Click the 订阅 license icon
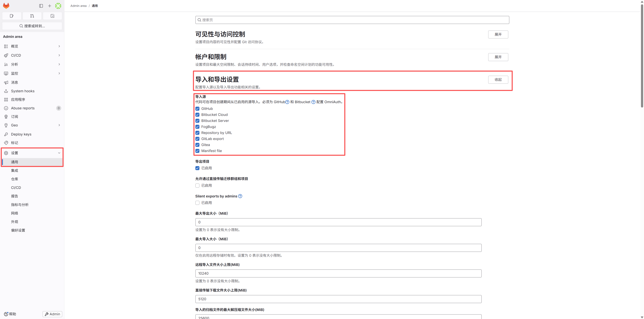Viewport: 644px width, 319px height. [x=6, y=117]
